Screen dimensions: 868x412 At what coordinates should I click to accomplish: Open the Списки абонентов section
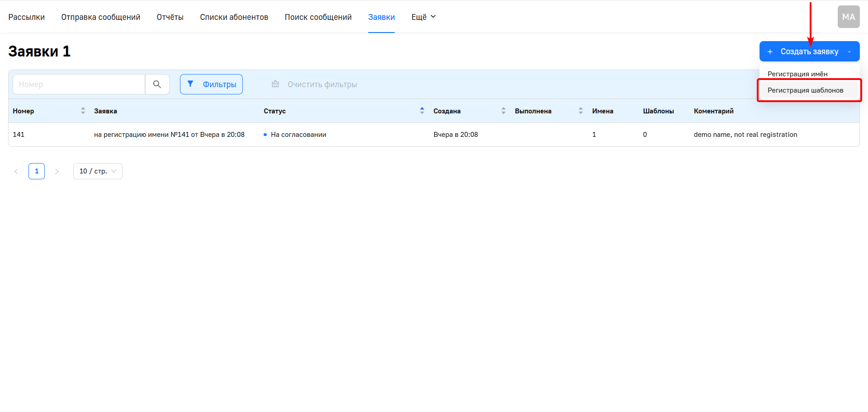tap(234, 17)
